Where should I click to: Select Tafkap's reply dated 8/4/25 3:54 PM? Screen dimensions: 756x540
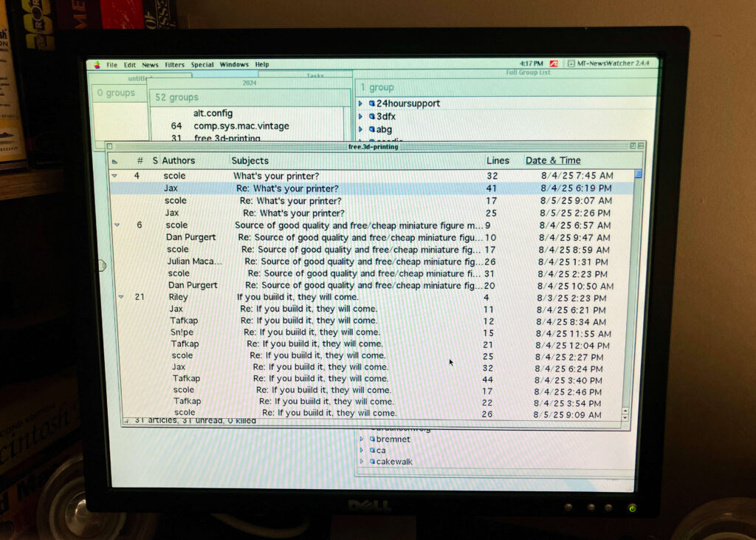(x=372, y=402)
